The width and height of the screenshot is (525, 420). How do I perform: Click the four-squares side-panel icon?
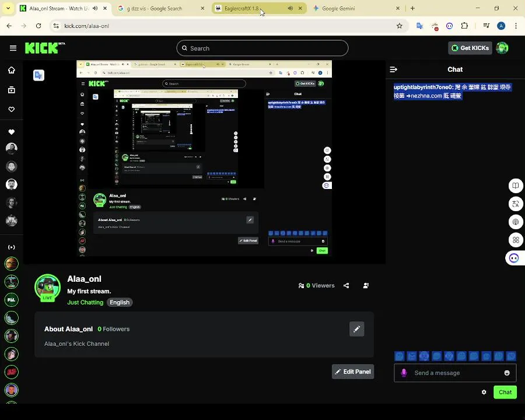coord(516,240)
